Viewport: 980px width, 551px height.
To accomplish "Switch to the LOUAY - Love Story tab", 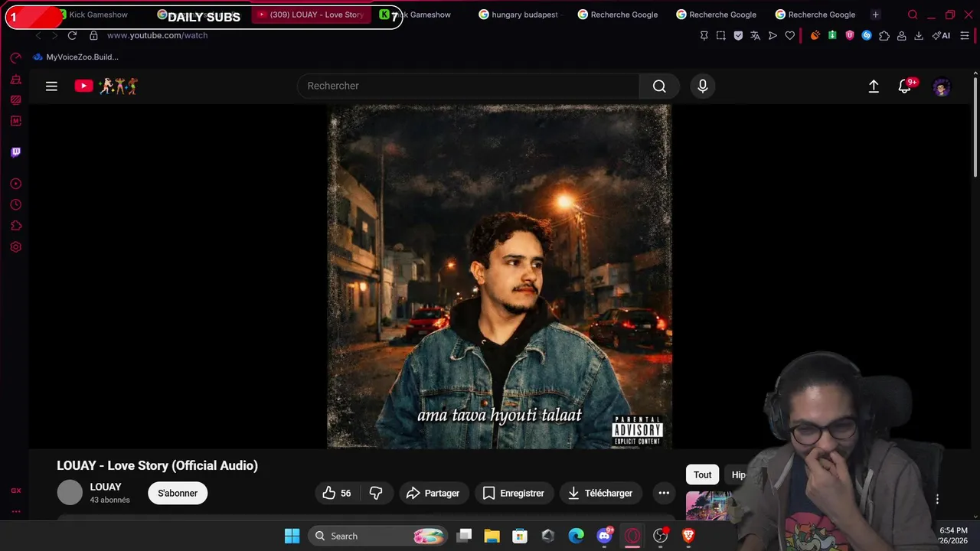I will coord(312,15).
